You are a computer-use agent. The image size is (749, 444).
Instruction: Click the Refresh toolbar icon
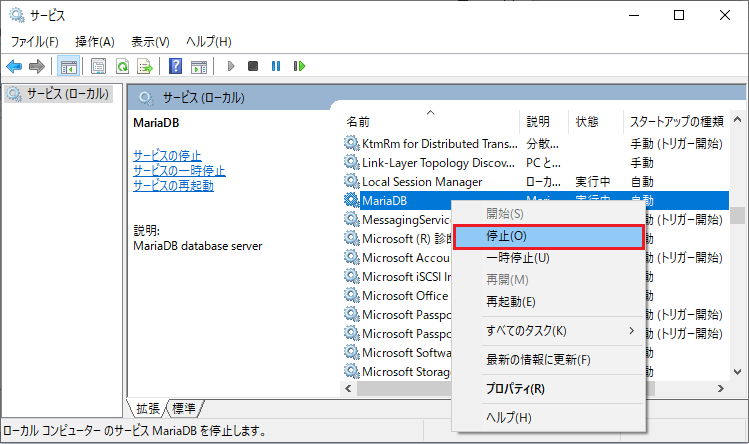pos(121,66)
